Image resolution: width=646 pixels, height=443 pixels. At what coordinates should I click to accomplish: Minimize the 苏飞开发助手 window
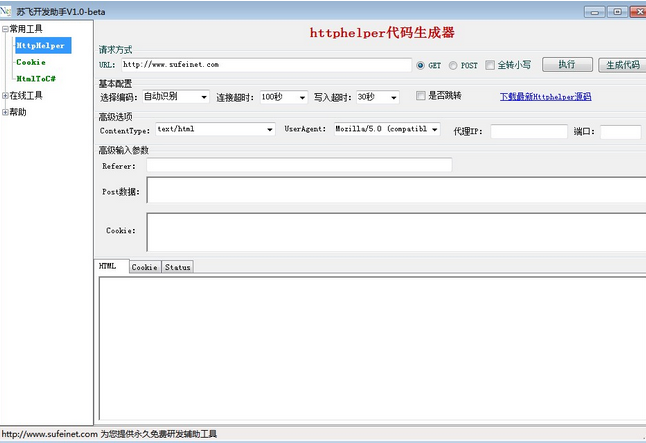pos(595,12)
